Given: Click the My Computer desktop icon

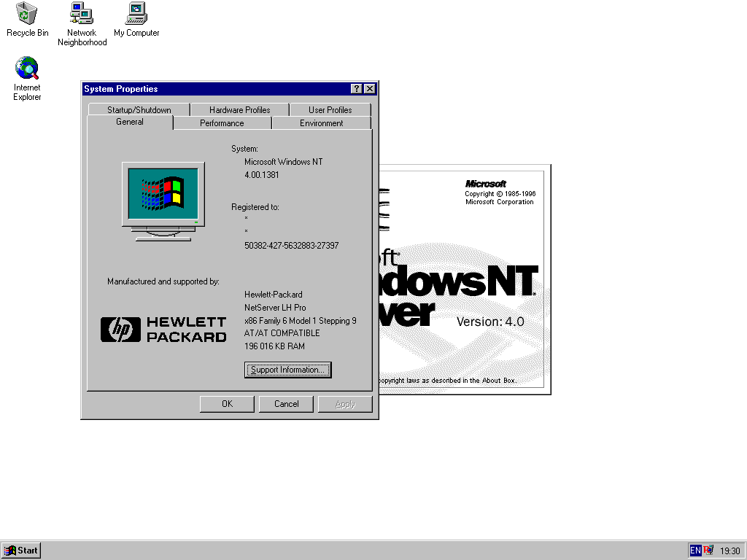Looking at the screenshot, I should pyautogui.click(x=136, y=13).
